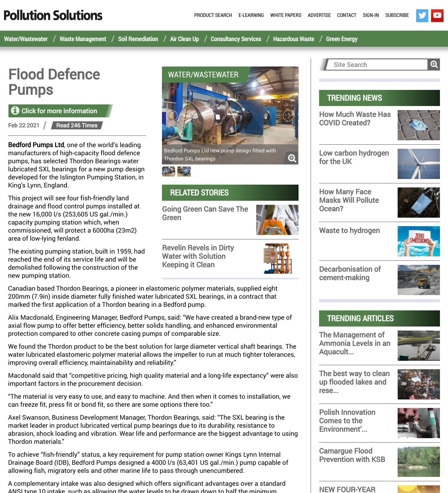This screenshot has width=448, height=493.
Task: Select the first gallery thumbnail
Action: coord(168,171)
